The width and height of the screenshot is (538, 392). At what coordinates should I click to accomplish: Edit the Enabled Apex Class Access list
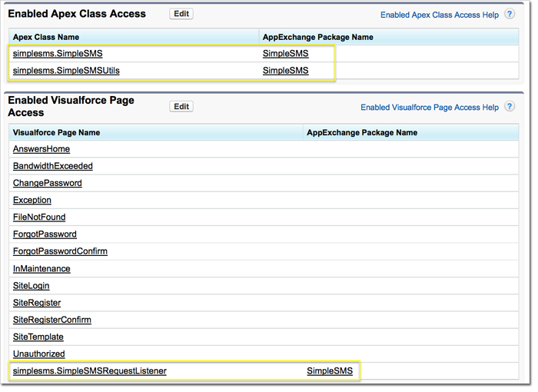click(x=181, y=14)
